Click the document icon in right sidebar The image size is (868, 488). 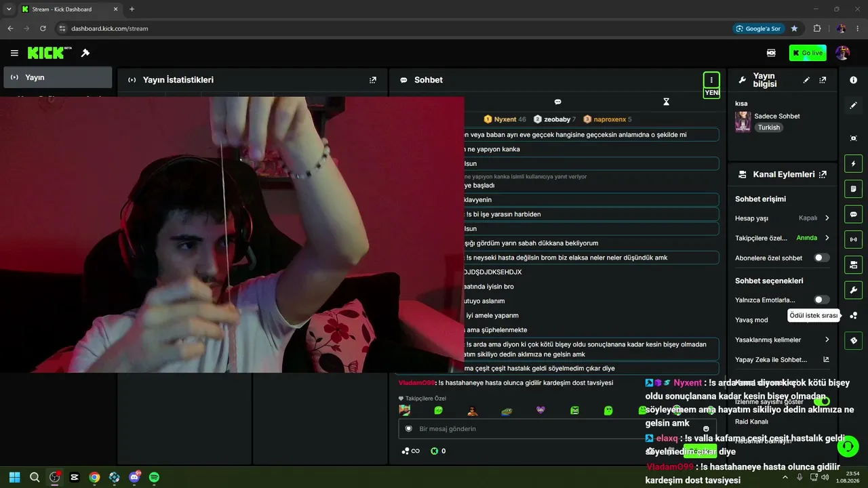(x=853, y=188)
